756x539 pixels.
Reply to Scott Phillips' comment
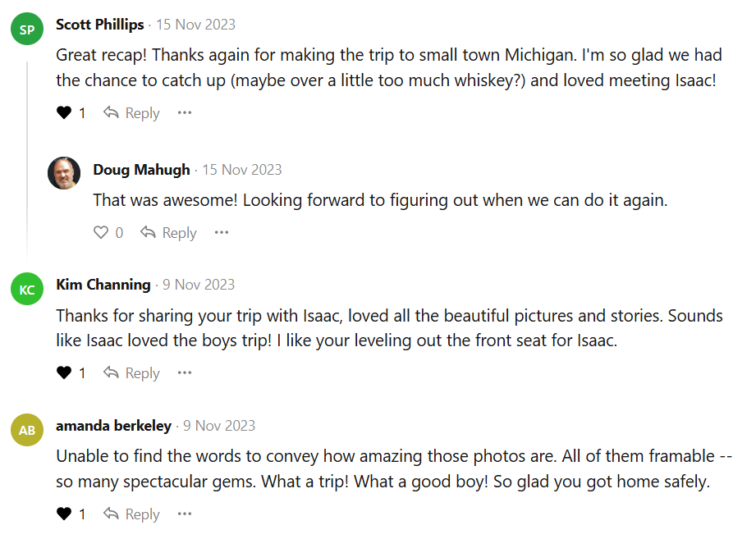pyautogui.click(x=131, y=113)
